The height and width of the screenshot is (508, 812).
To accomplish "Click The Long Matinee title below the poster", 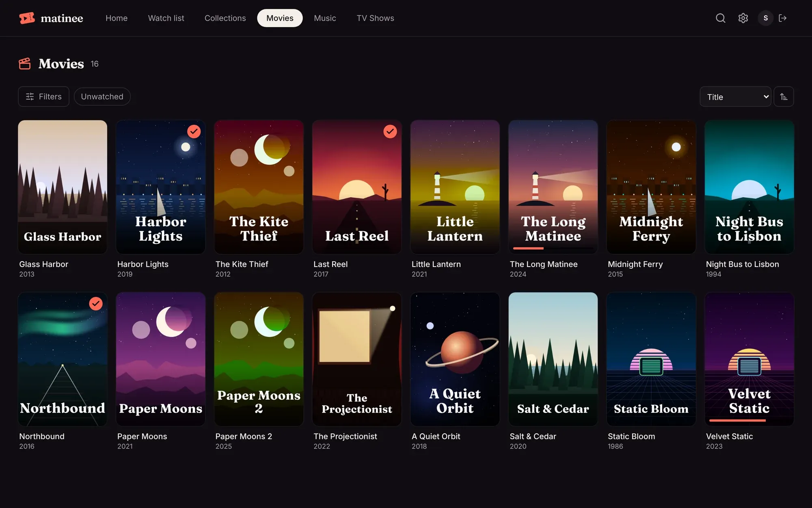I will pos(544,264).
